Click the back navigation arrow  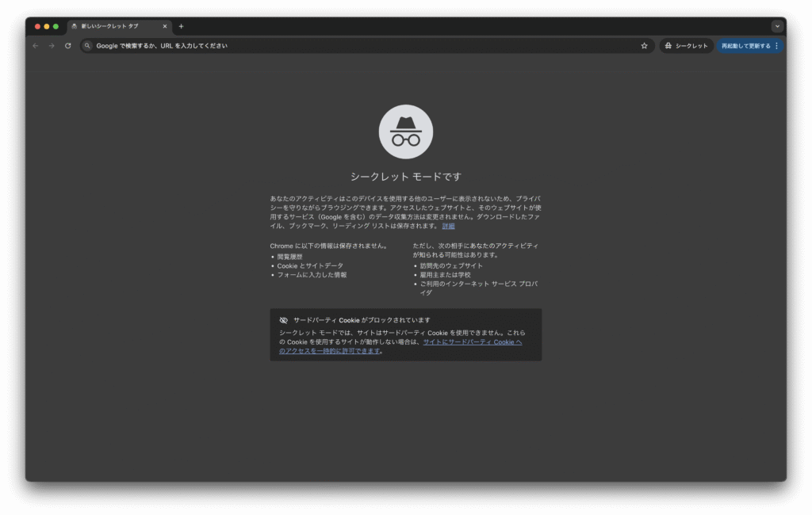pos(35,46)
